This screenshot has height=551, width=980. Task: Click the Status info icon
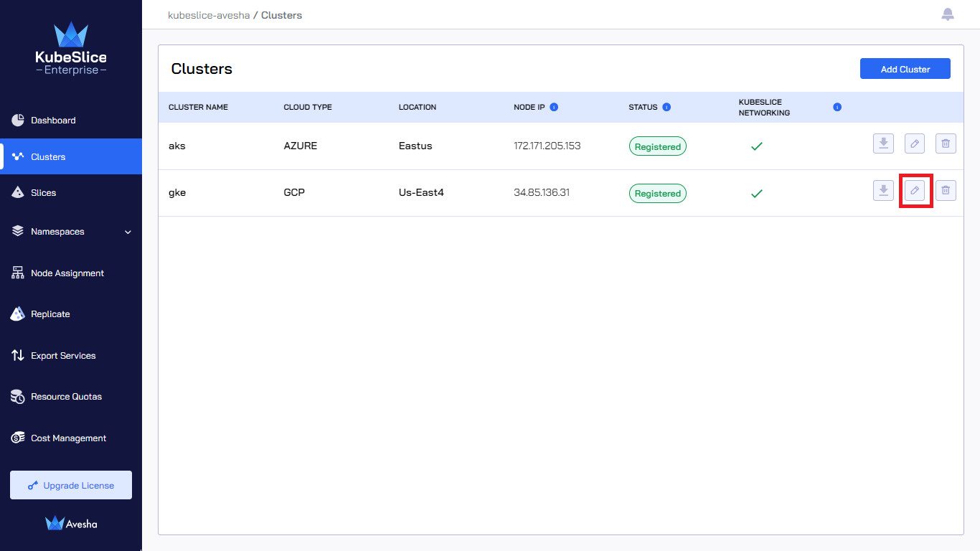(x=666, y=107)
